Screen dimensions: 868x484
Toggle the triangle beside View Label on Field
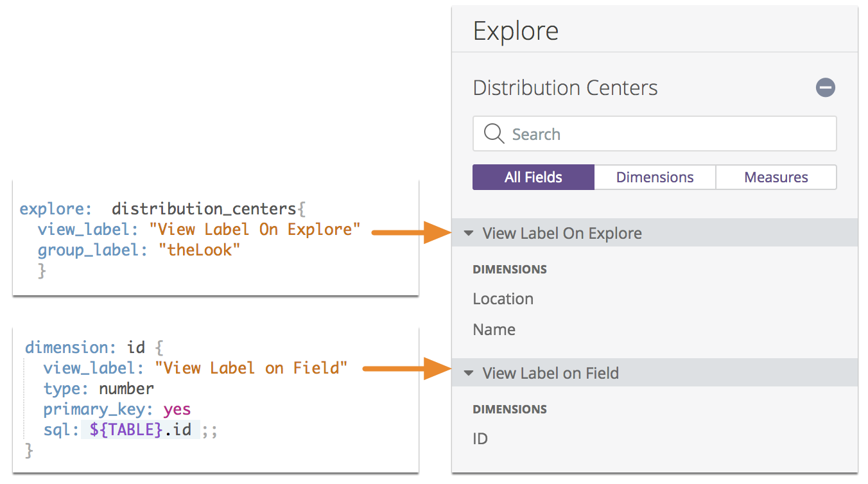click(469, 373)
